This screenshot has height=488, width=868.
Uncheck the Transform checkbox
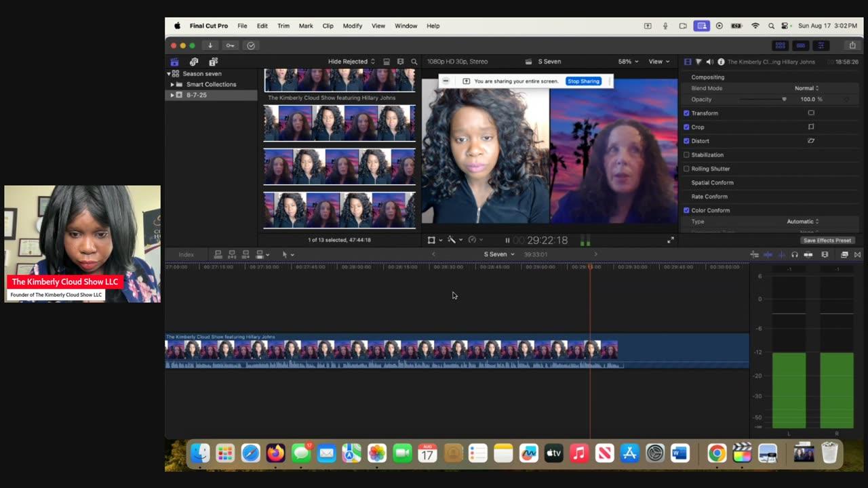686,113
